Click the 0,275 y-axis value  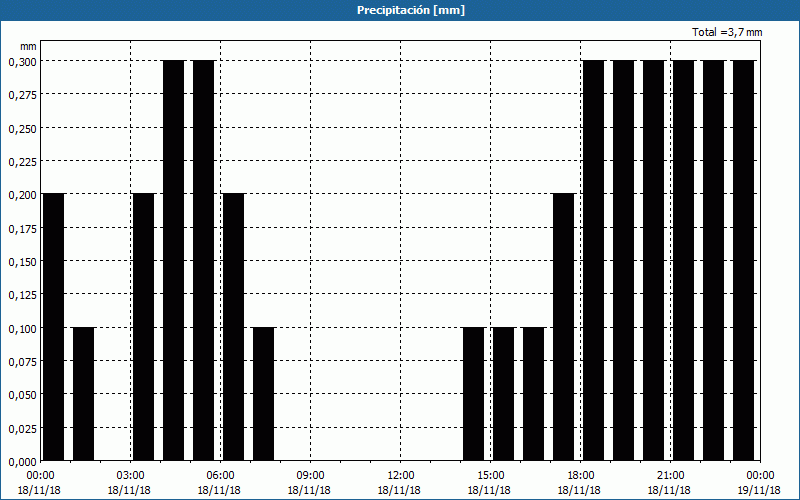22,95
